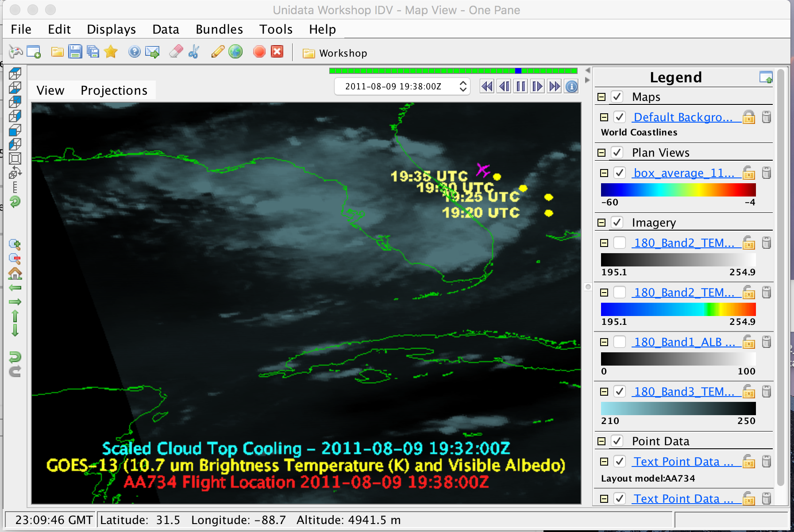Open the Displays menu
The height and width of the screenshot is (532, 794).
click(x=111, y=29)
